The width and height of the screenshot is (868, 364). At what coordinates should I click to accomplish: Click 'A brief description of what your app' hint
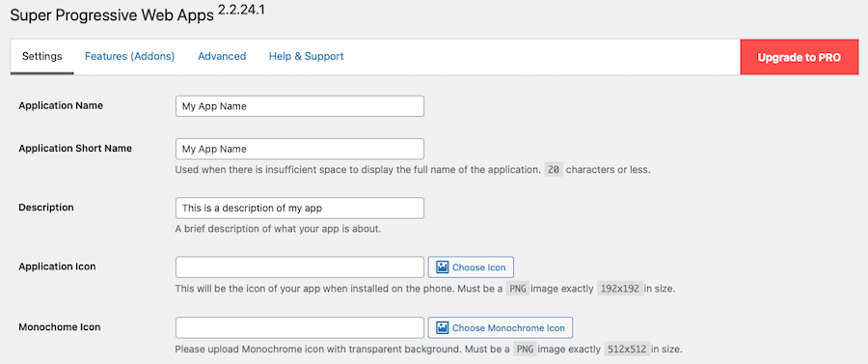click(x=278, y=228)
